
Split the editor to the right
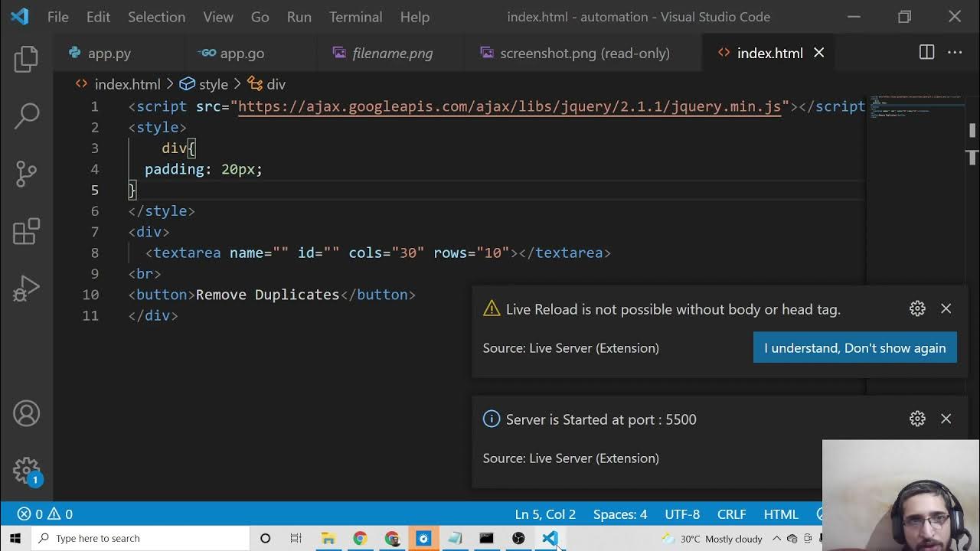pyautogui.click(x=926, y=53)
